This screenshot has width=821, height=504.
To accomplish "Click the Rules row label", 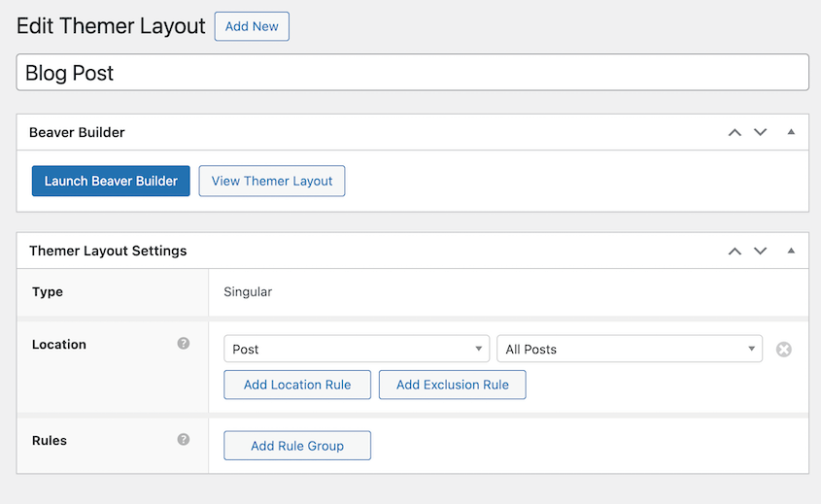I will (50, 441).
